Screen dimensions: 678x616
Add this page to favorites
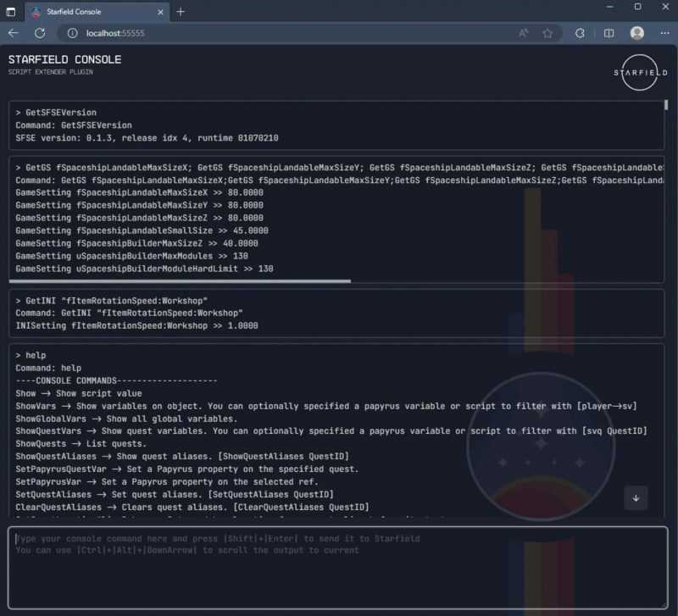547,33
